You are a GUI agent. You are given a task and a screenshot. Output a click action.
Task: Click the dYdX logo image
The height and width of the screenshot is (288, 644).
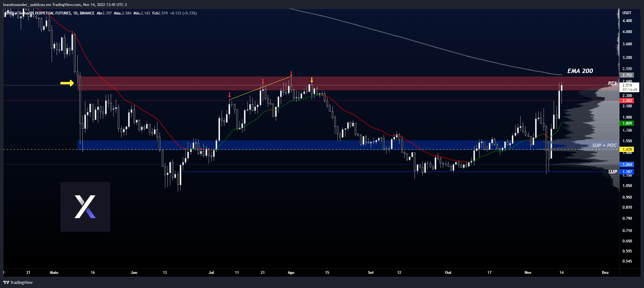(x=85, y=207)
